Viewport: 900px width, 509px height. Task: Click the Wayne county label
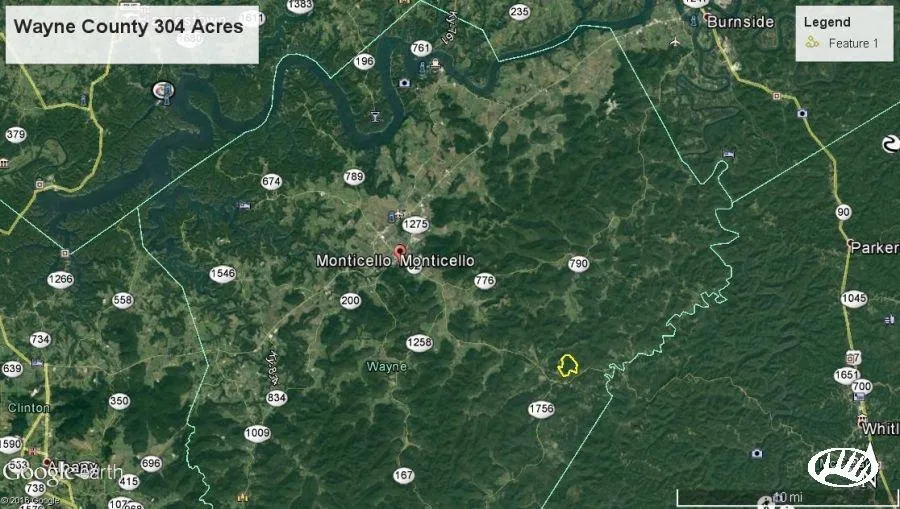pos(386,366)
